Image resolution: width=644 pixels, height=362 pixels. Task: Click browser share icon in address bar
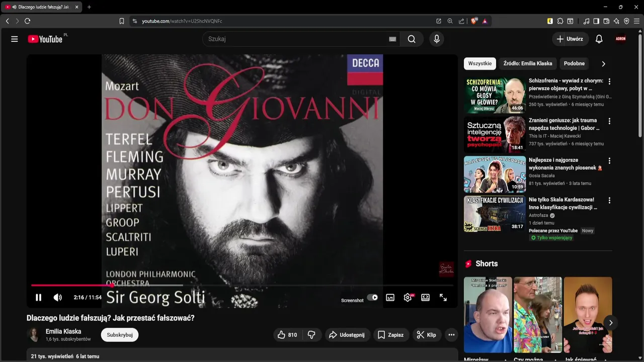461,21
